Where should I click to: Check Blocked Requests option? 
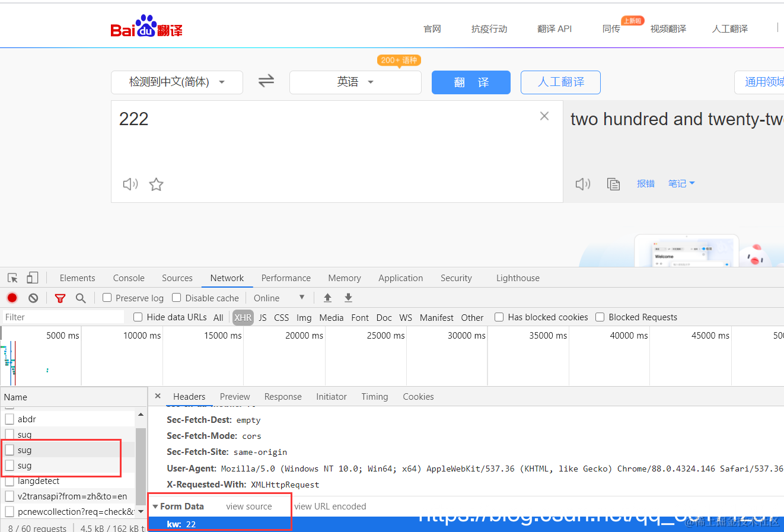[x=600, y=317]
